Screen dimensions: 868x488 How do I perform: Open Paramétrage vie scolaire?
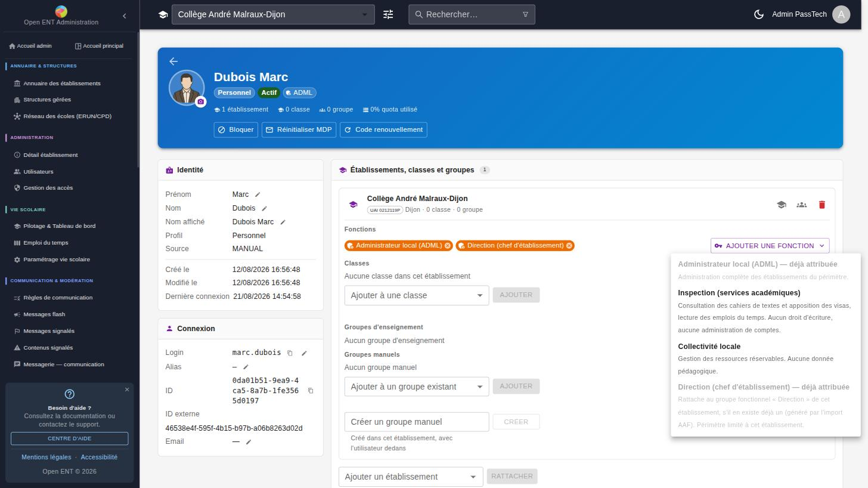57,260
